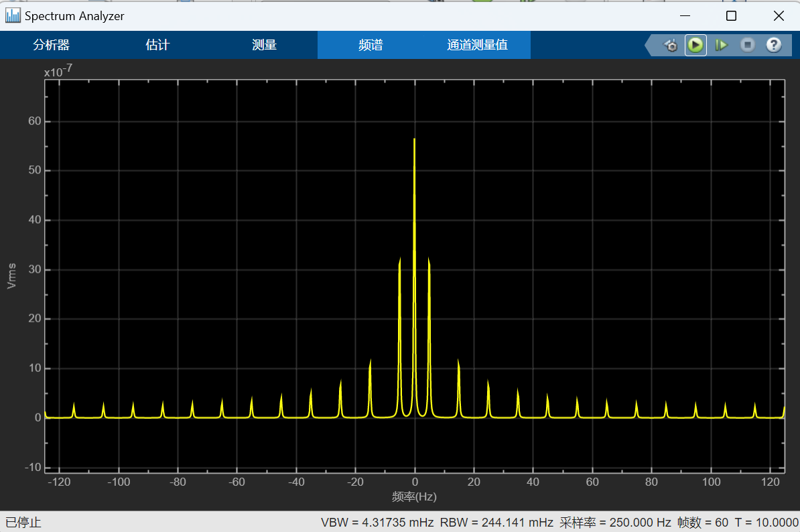The image size is (800, 532).
Task: Open the 估计 tab
Action: pyautogui.click(x=157, y=45)
